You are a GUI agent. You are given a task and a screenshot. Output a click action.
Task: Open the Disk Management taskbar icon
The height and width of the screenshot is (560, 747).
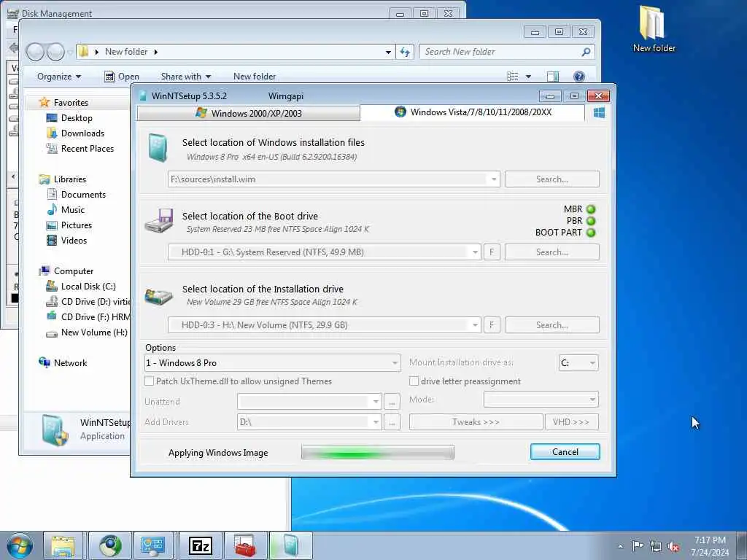tap(153, 545)
